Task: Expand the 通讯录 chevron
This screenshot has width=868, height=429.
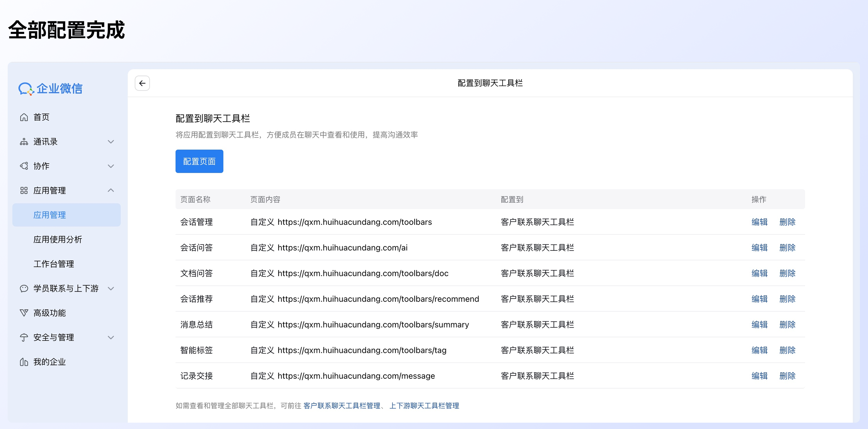Action: [111, 142]
